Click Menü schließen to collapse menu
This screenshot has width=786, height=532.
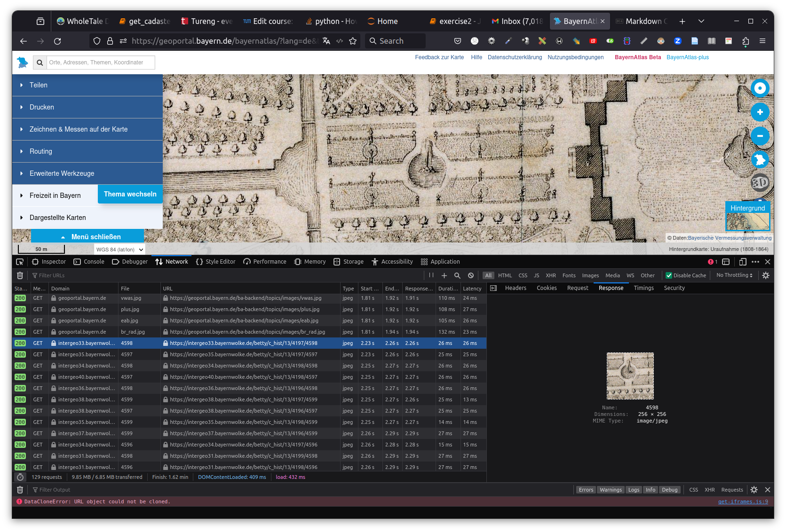click(x=87, y=236)
